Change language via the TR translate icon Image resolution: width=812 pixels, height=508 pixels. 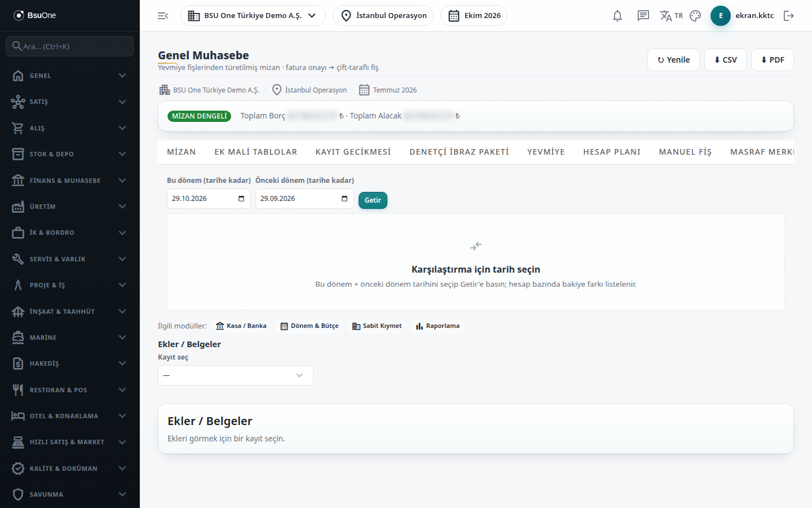(671, 16)
